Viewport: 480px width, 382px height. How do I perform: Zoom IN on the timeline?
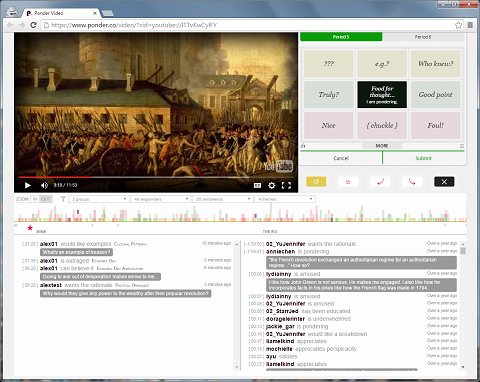[x=35, y=199]
